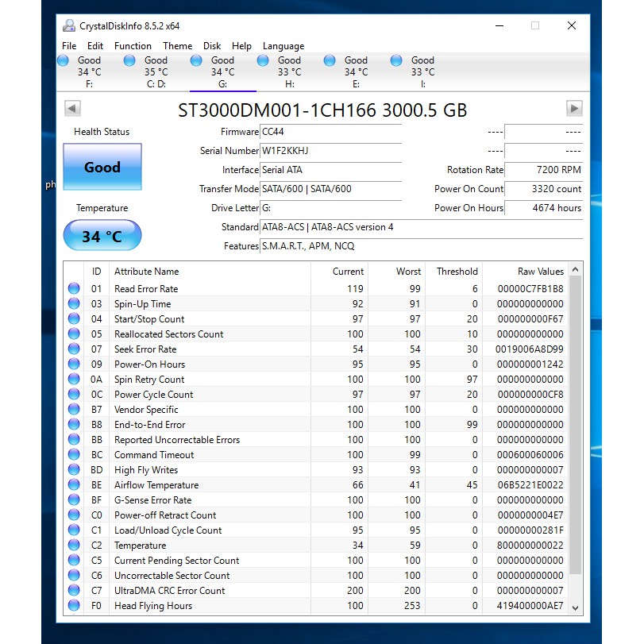Click status orb for Reallocated Sectors Count
644x644 pixels.
tap(74, 334)
